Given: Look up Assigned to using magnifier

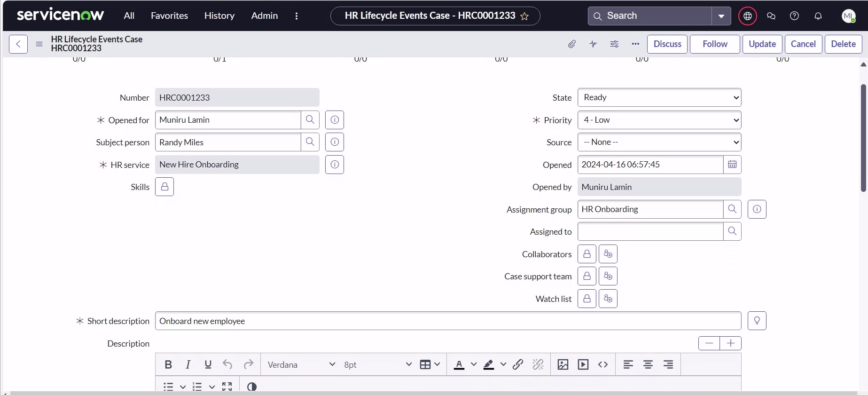Looking at the screenshot, I should [732, 231].
